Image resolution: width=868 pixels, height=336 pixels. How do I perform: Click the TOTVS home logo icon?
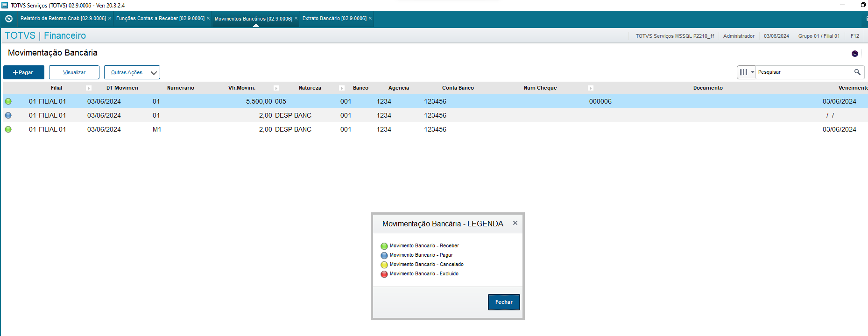(x=9, y=19)
